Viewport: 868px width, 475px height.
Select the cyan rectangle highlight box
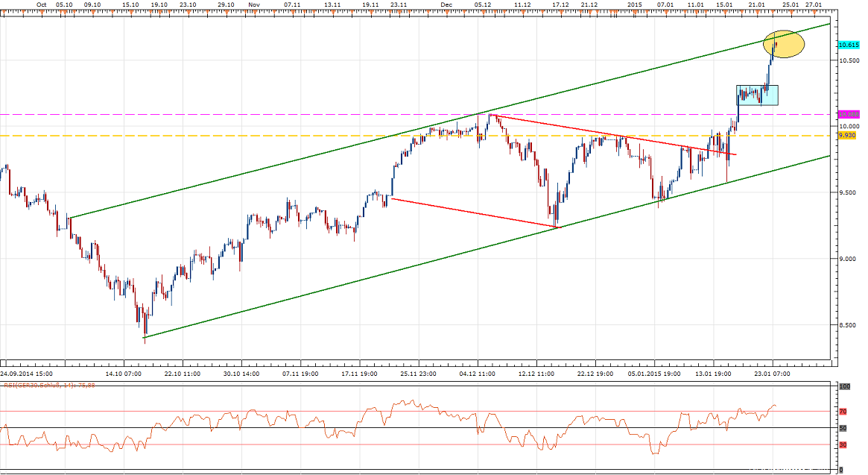click(x=756, y=95)
